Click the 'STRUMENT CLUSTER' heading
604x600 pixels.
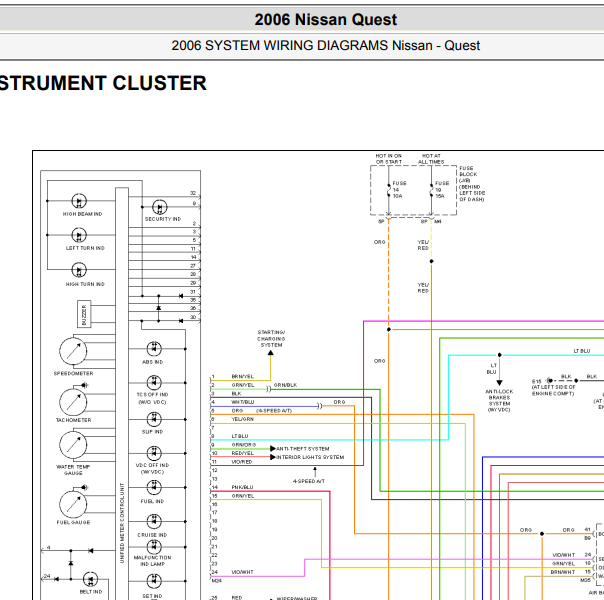tap(102, 83)
